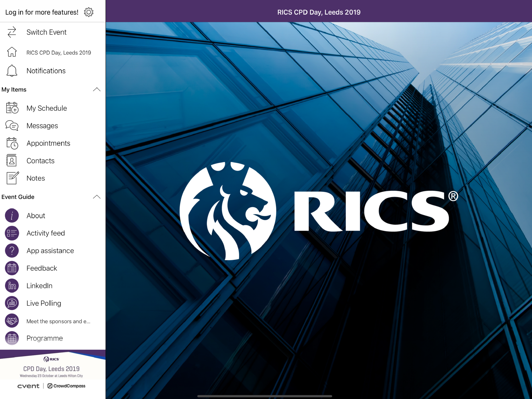
Task: Open Messages
Action: click(x=53, y=126)
